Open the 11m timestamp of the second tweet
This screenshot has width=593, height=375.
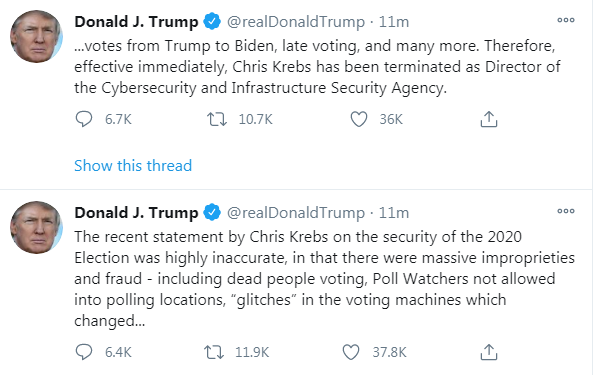click(x=394, y=213)
